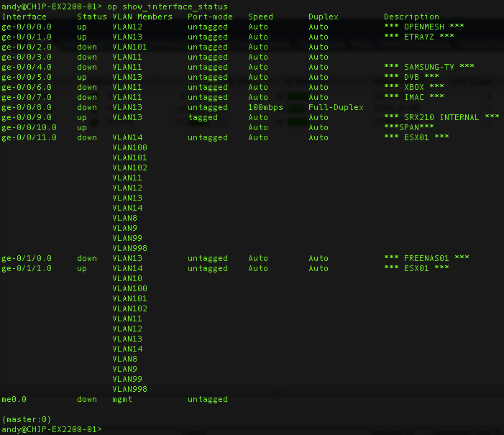Image resolution: width=504 pixels, height=435 pixels.
Task: Select the "VLAN Members" column header
Action: click(142, 17)
